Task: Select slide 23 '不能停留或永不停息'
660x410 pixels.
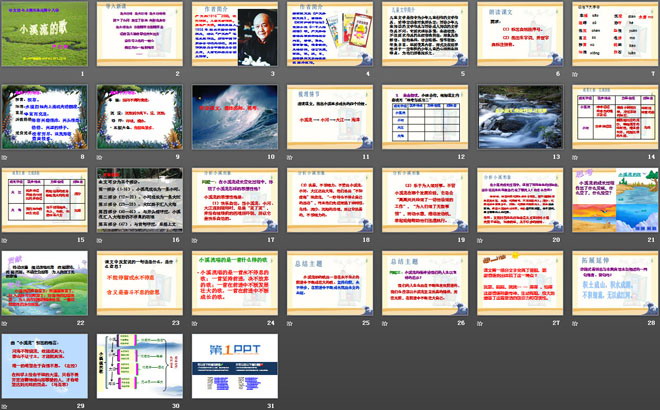Action: tap(140, 283)
